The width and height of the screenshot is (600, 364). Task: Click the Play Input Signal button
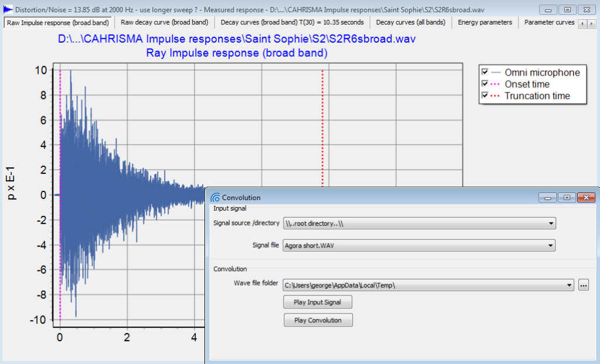pos(318,302)
